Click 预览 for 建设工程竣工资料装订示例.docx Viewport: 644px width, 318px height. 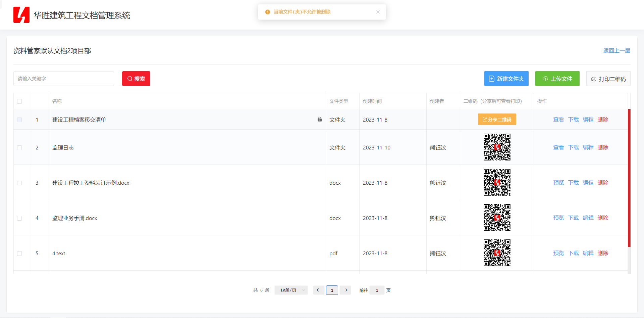tap(558, 182)
